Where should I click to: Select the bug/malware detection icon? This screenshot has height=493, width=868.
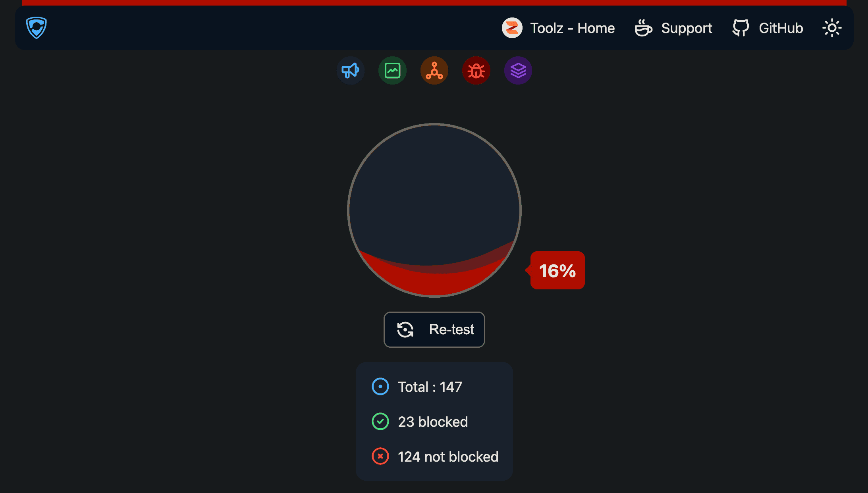[x=476, y=71]
